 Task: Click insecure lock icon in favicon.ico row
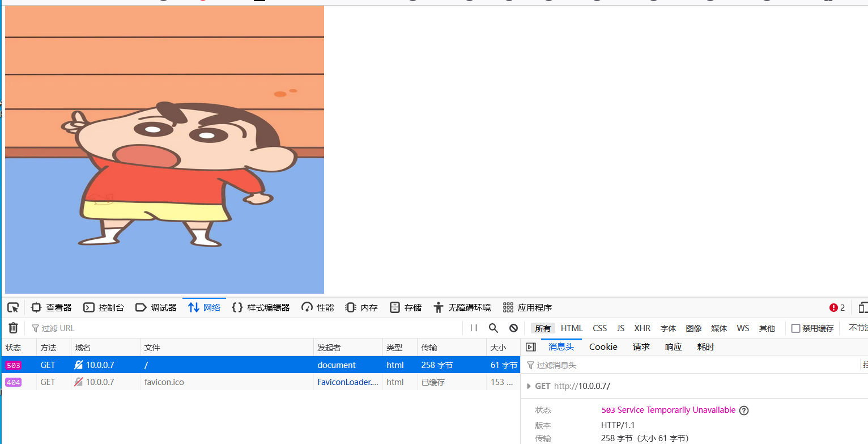79,382
